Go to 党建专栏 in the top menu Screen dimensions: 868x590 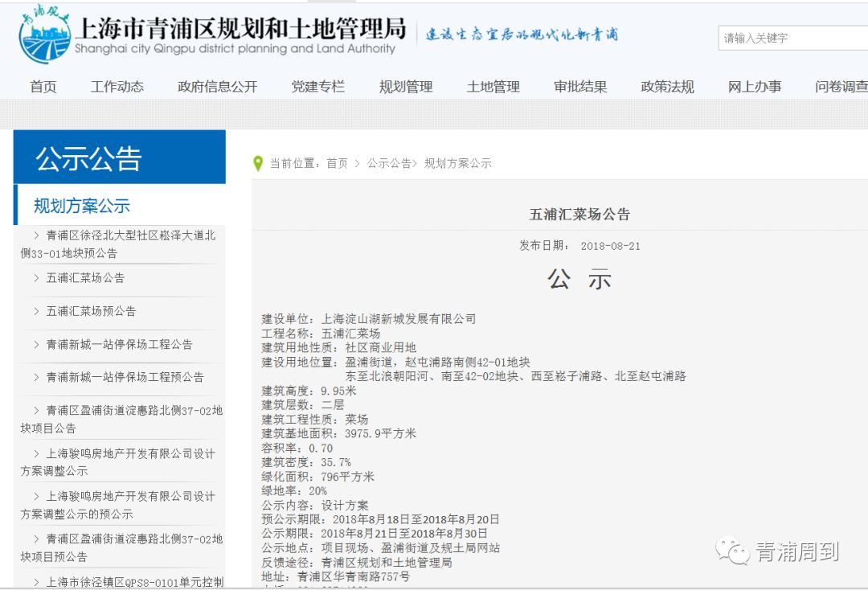click(x=317, y=87)
